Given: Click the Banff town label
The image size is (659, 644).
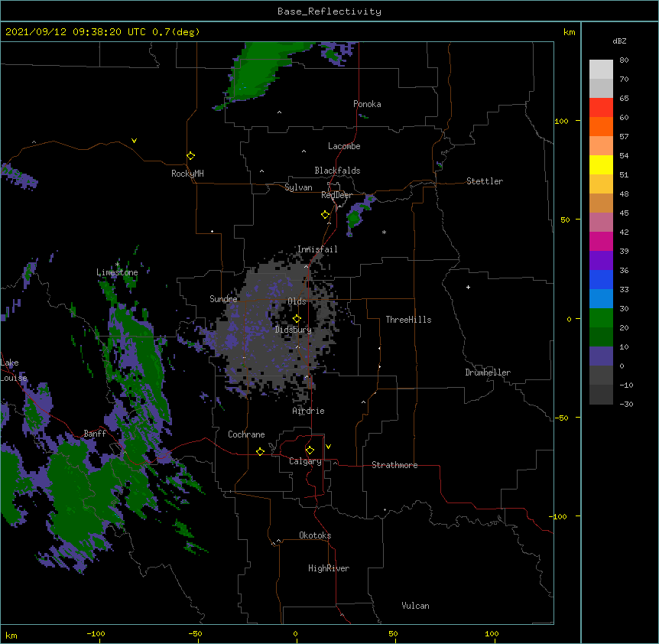Looking at the screenshot, I should tap(95, 434).
